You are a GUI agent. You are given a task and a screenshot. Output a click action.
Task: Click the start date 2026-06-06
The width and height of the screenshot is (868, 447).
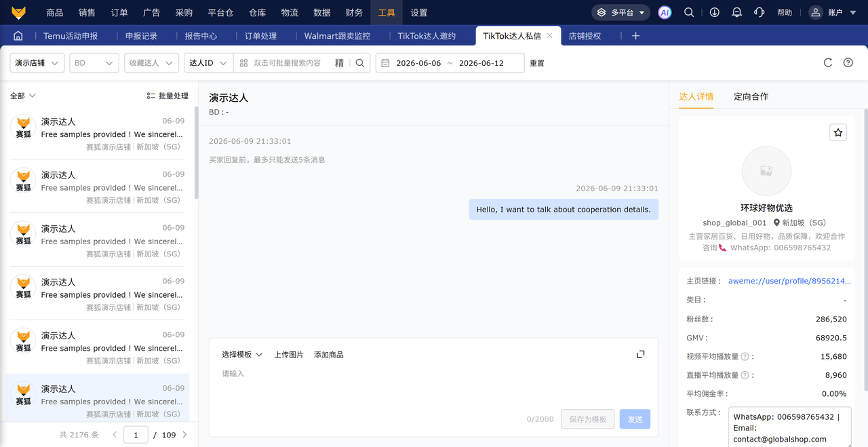click(418, 63)
